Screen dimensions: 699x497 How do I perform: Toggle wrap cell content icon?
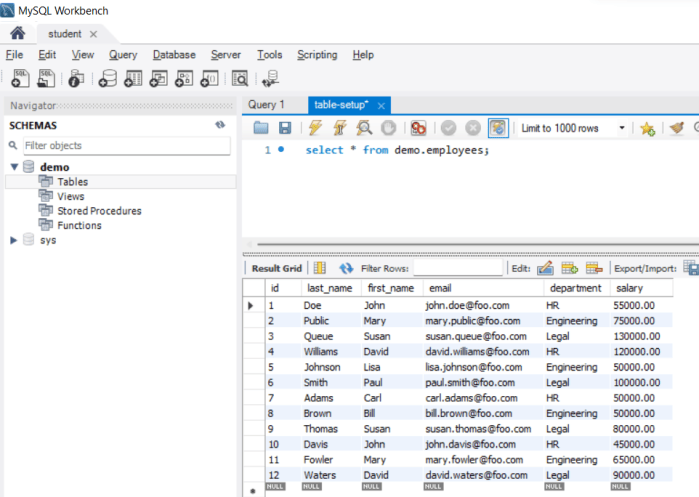point(320,268)
